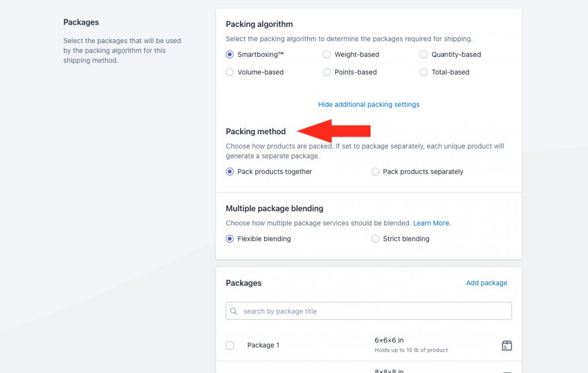588x373 pixels.
Task: Tick the Package 1 checkbox
Action: (x=230, y=345)
